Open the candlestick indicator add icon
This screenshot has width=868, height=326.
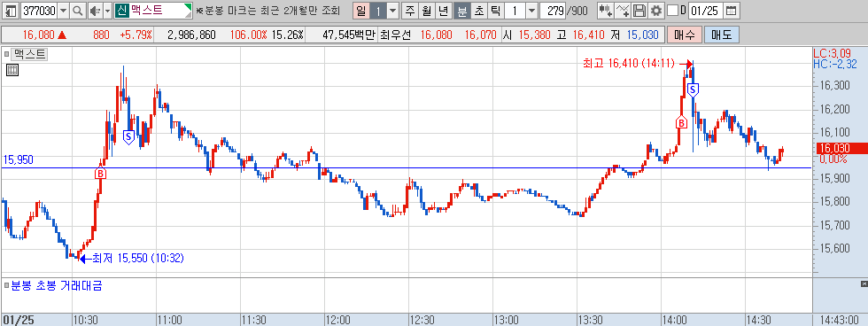pyautogui.click(x=605, y=10)
